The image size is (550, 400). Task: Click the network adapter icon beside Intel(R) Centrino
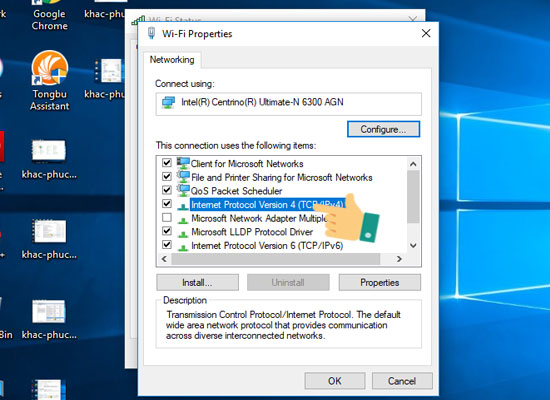point(168,102)
